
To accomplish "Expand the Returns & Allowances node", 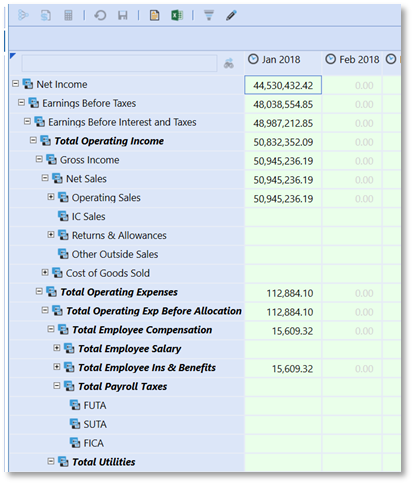I will [51, 235].
